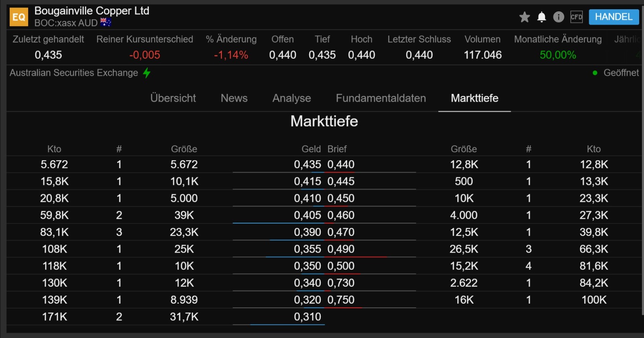Select ask price 0,490
This screenshot has height=338, width=644.
click(x=341, y=249)
